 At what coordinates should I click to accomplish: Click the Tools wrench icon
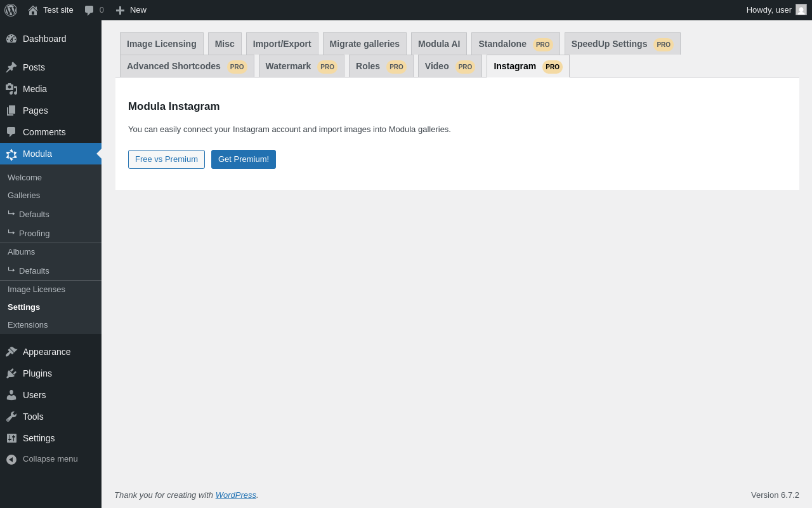[11, 417]
